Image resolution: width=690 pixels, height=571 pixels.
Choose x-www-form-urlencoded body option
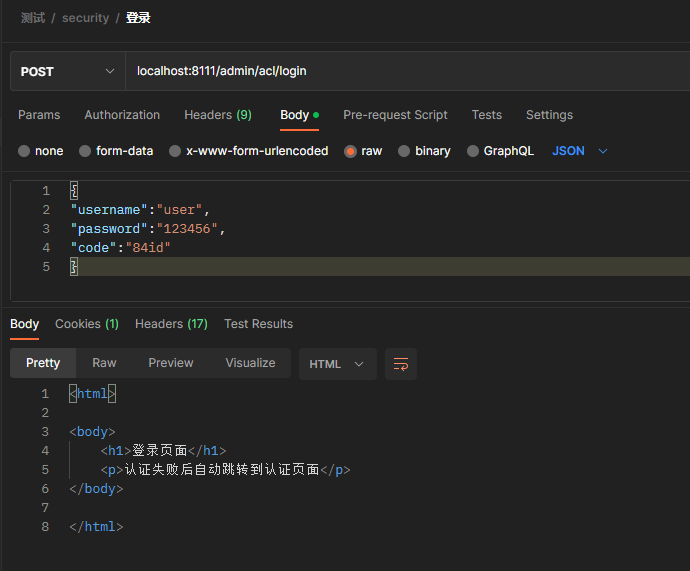pos(175,151)
